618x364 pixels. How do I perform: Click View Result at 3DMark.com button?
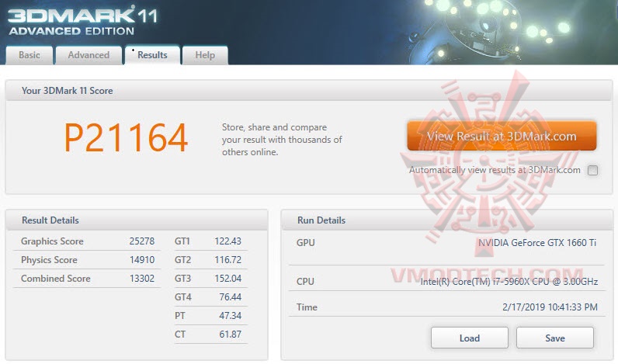[x=502, y=136]
